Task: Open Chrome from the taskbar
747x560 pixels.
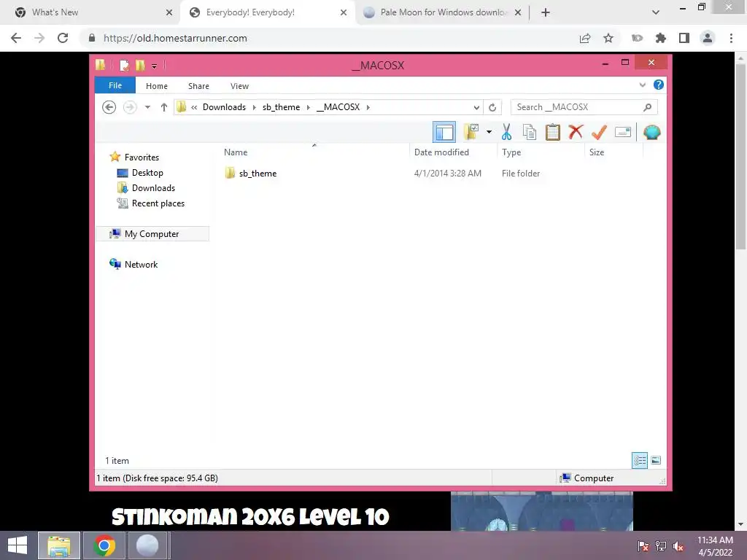Action: (x=104, y=545)
